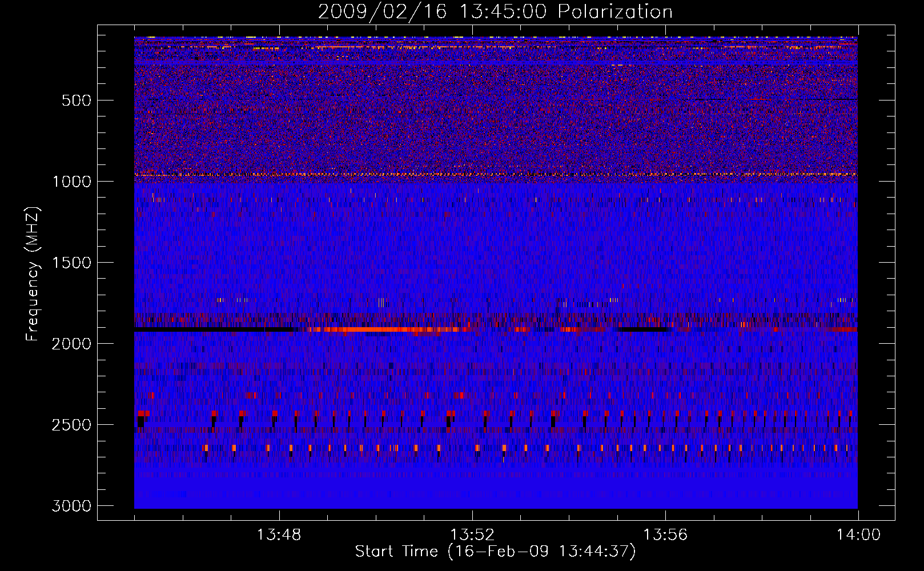Click the 500 frequency tick label
The image size is (924, 571).
[77, 100]
